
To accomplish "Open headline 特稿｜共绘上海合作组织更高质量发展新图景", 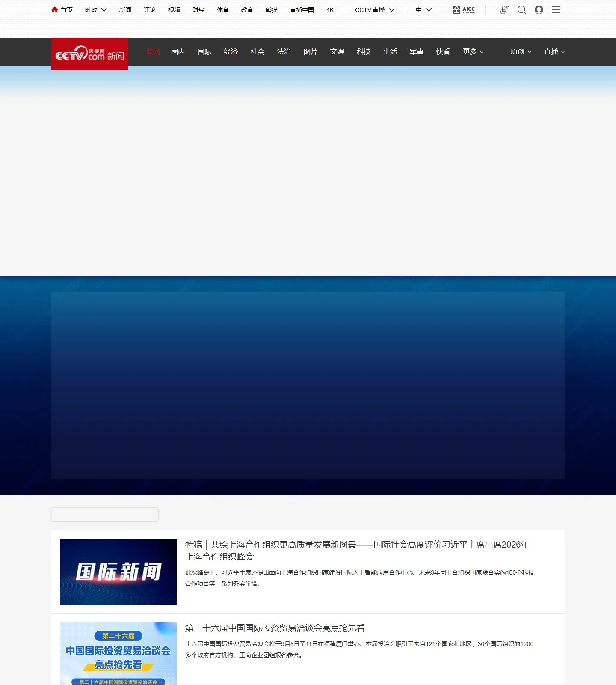I will tap(357, 551).
